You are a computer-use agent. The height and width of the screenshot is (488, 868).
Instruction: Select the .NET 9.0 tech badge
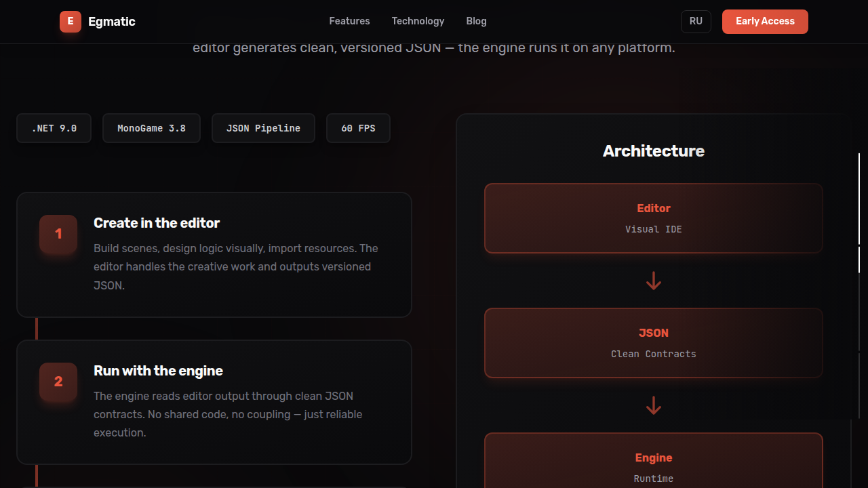pos(54,128)
